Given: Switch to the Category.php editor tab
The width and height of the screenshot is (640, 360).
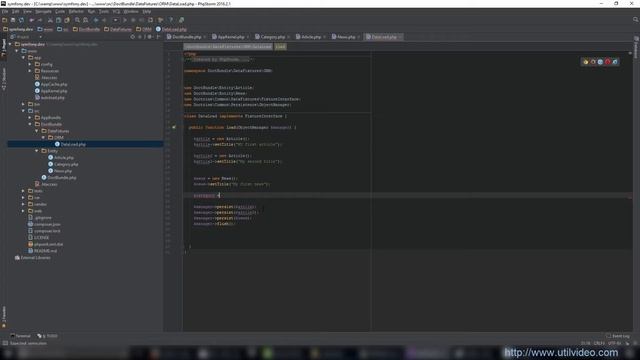Looking at the screenshot, I should click(x=273, y=37).
